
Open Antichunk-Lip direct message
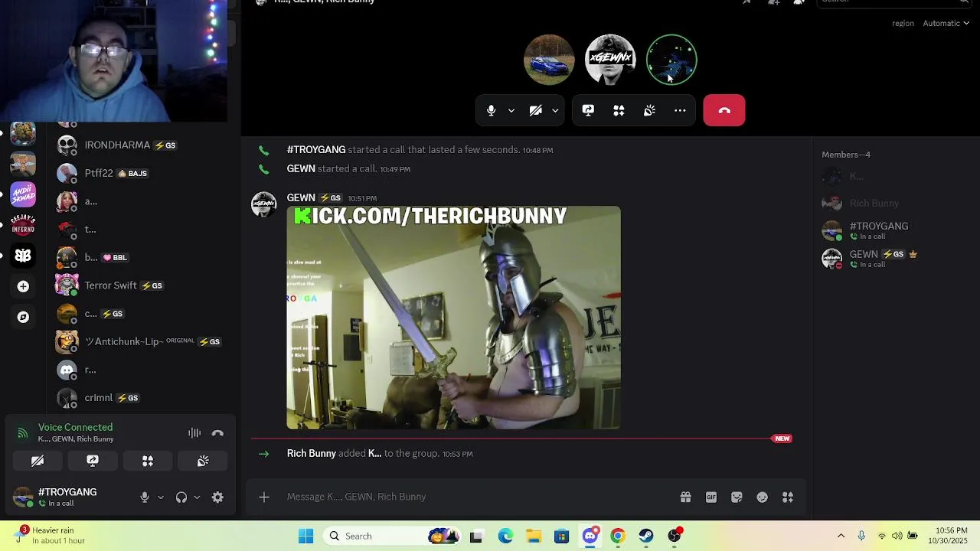[x=142, y=341]
